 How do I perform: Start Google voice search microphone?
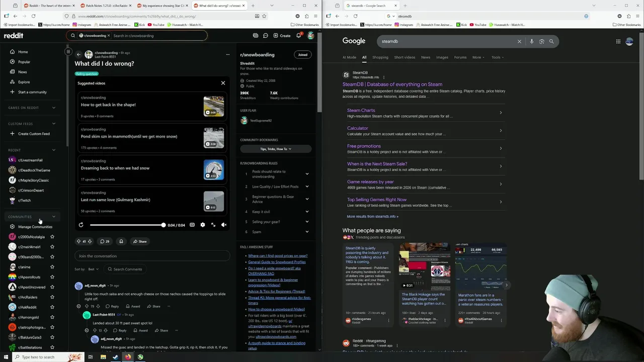pos(531,41)
